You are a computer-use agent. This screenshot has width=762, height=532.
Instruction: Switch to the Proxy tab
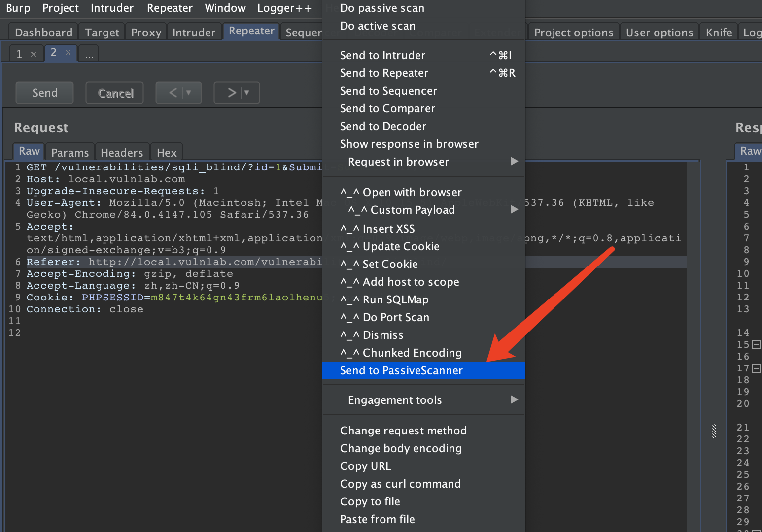[x=146, y=33]
